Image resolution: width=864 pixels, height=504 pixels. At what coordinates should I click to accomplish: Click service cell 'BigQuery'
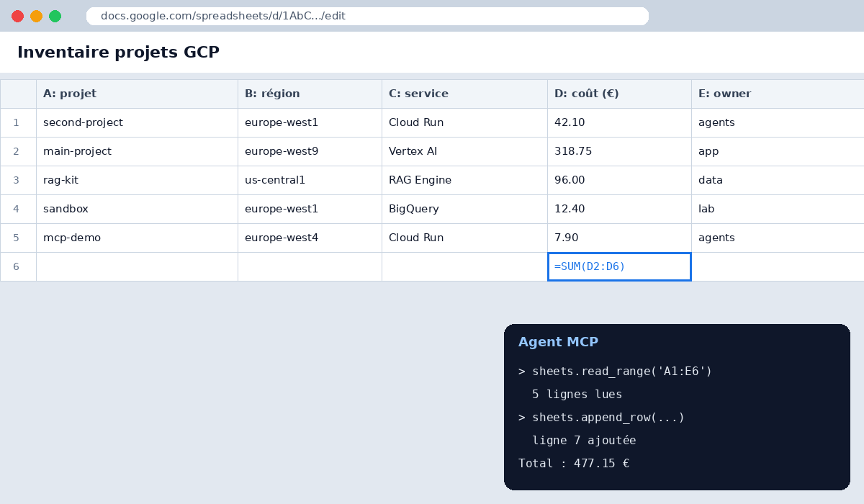(x=464, y=209)
